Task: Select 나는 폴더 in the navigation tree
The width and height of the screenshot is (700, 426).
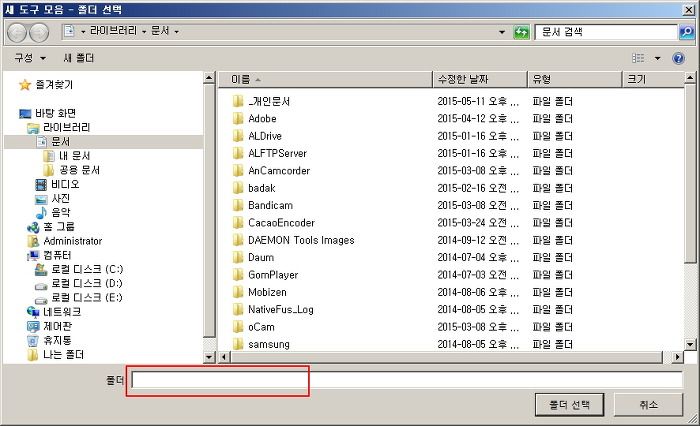Action: (63, 355)
